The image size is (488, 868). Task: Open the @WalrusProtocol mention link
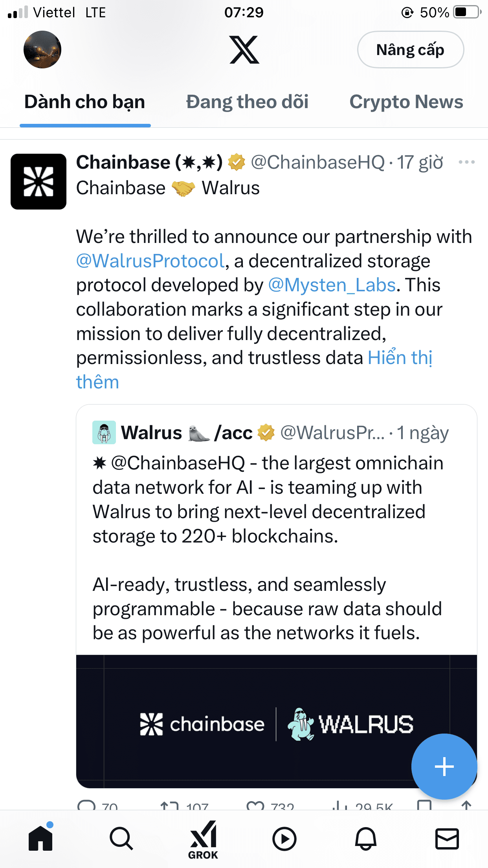(x=150, y=261)
